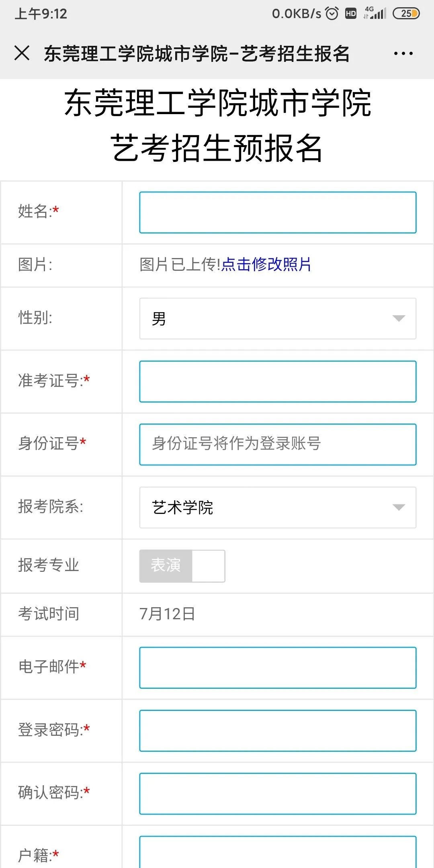Toggle the 表演 major switch

coord(182,566)
